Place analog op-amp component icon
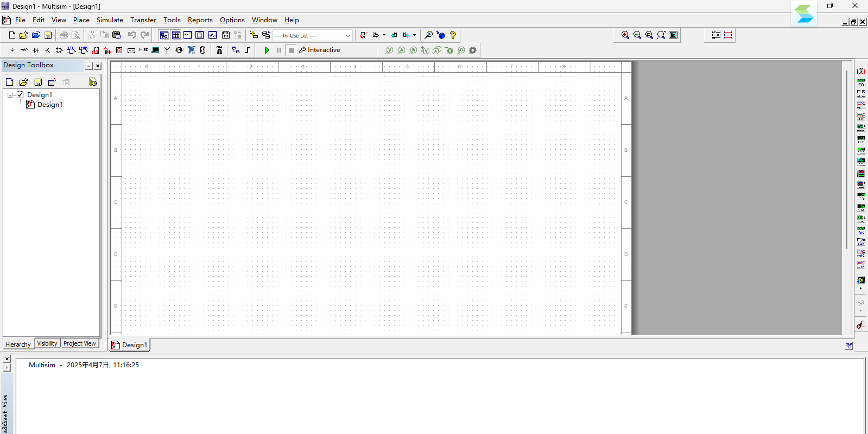868x434 pixels. [60, 50]
